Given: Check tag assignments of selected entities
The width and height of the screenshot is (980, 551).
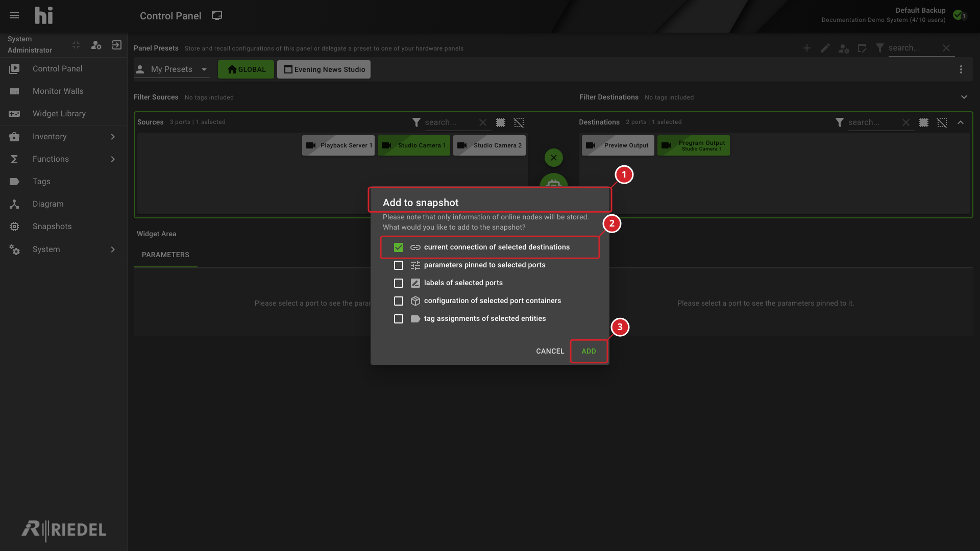Looking at the screenshot, I should pos(399,319).
